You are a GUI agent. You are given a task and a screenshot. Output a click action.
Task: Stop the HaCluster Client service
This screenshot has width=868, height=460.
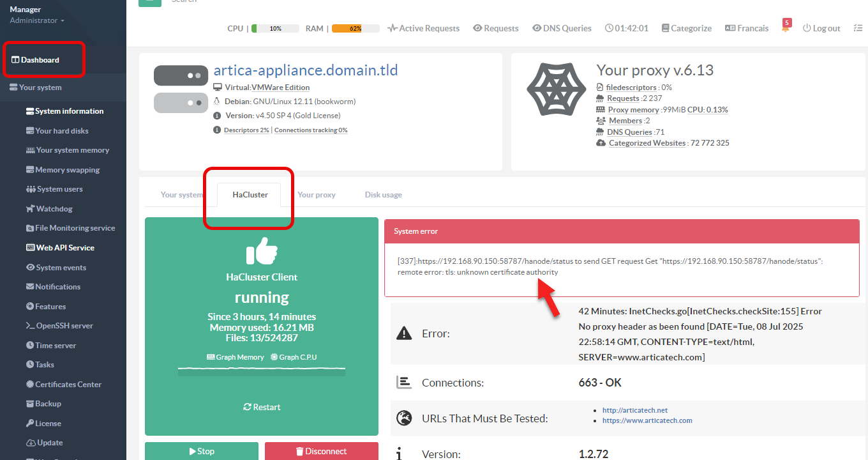[x=202, y=451]
